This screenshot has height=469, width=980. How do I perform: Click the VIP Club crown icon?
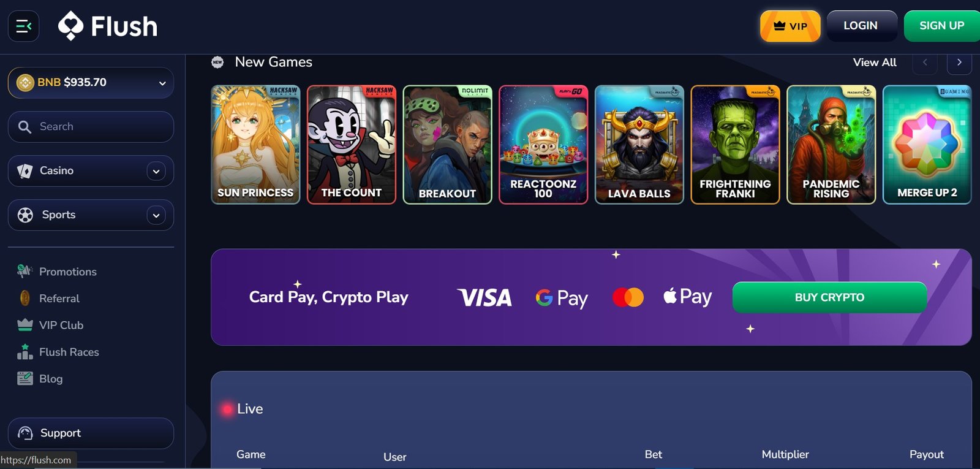(25, 325)
